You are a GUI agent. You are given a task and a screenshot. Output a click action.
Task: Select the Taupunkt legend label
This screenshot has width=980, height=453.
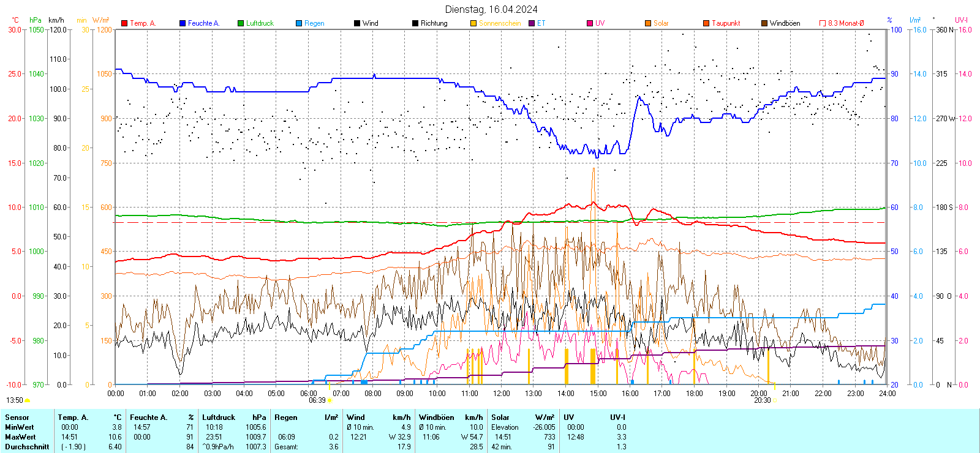coord(726,23)
